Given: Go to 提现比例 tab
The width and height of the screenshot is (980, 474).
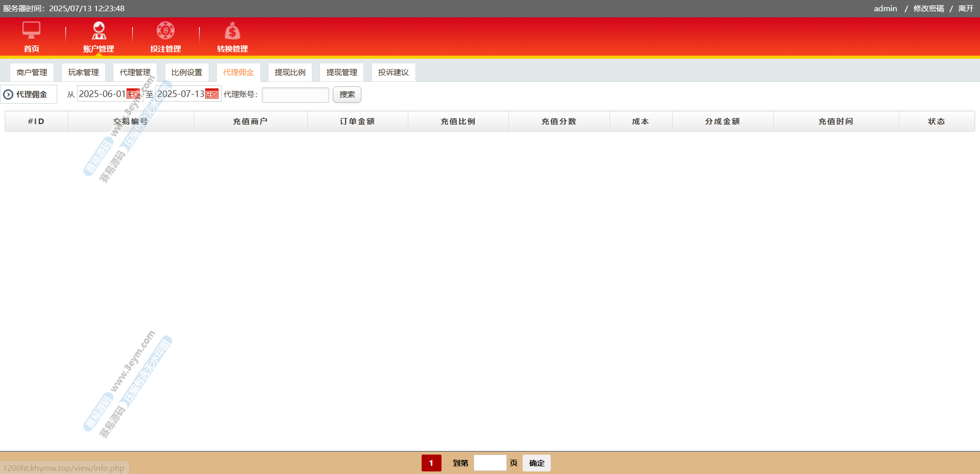Looking at the screenshot, I should tap(290, 73).
